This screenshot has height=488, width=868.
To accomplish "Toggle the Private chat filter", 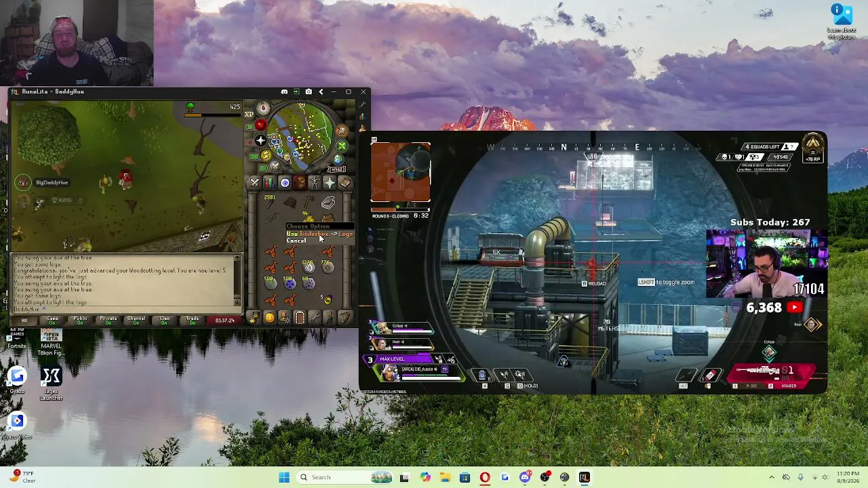I will click(108, 320).
